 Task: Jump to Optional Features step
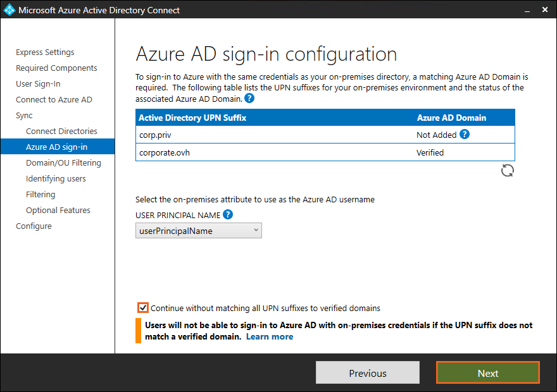[58, 211]
